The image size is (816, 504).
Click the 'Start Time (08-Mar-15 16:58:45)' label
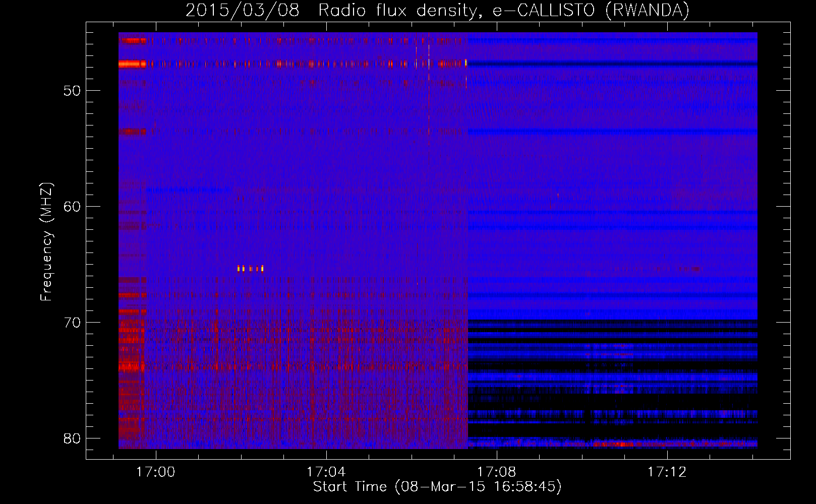click(437, 487)
